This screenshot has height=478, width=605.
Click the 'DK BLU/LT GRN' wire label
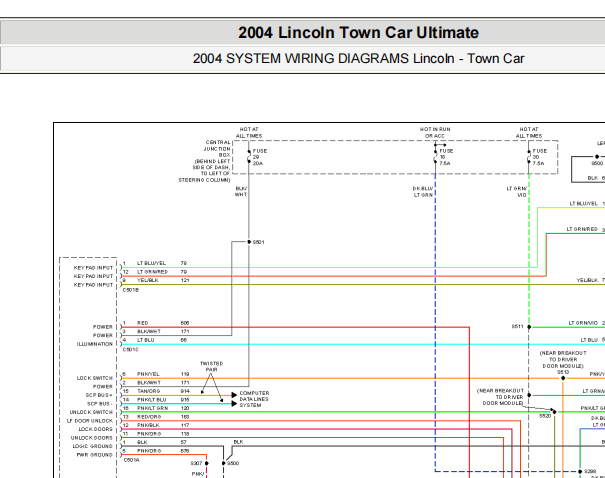click(x=423, y=192)
